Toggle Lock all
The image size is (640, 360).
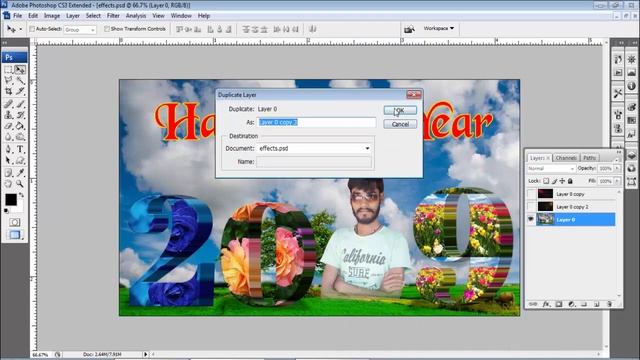pyautogui.click(x=570, y=181)
